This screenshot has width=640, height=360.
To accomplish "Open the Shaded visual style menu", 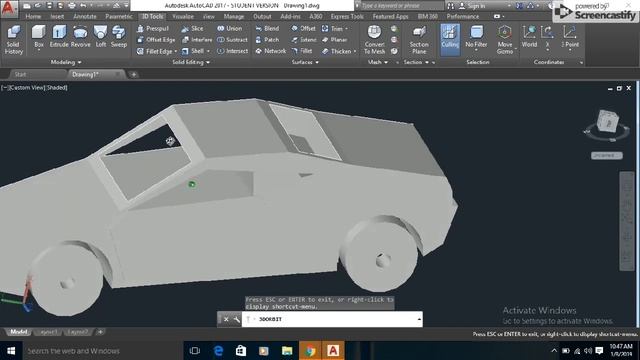I will 57,87.
